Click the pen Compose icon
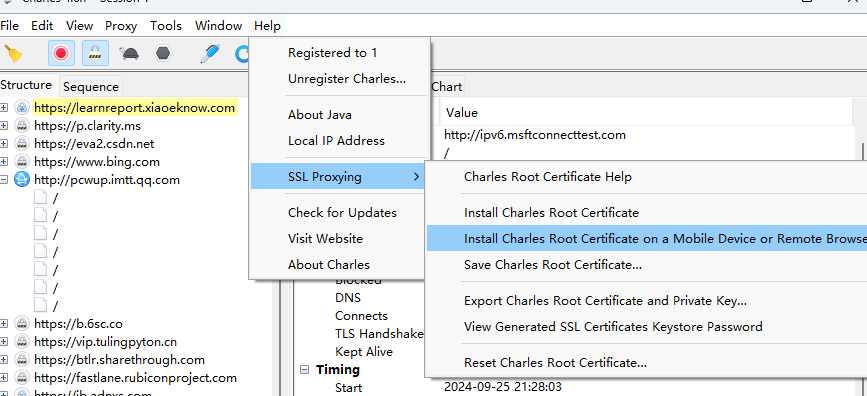The width and height of the screenshot is (867, 396). click(x=210, y=54)
